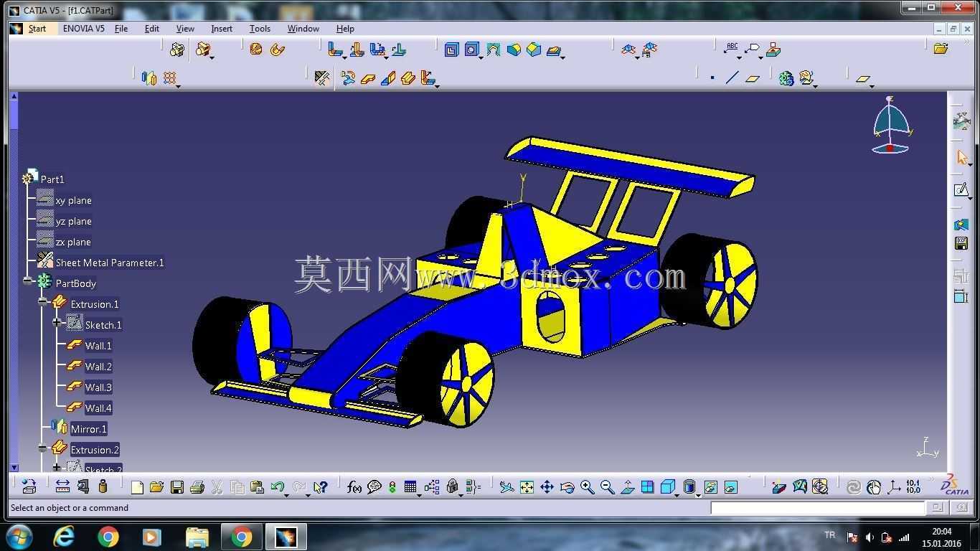The height and width of the screenshot is (551, 980).
Task: Click the Measure Between icon
Action: (62, 486)
